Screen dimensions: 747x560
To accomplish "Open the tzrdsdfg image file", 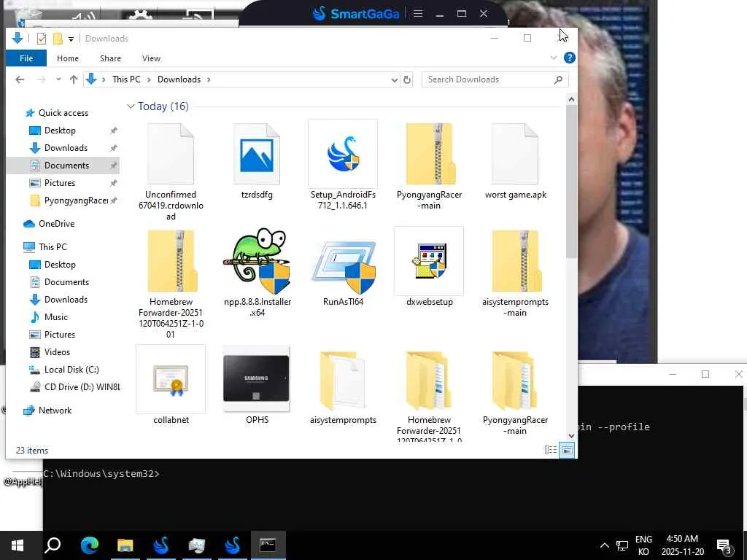I will pos(257,161).
